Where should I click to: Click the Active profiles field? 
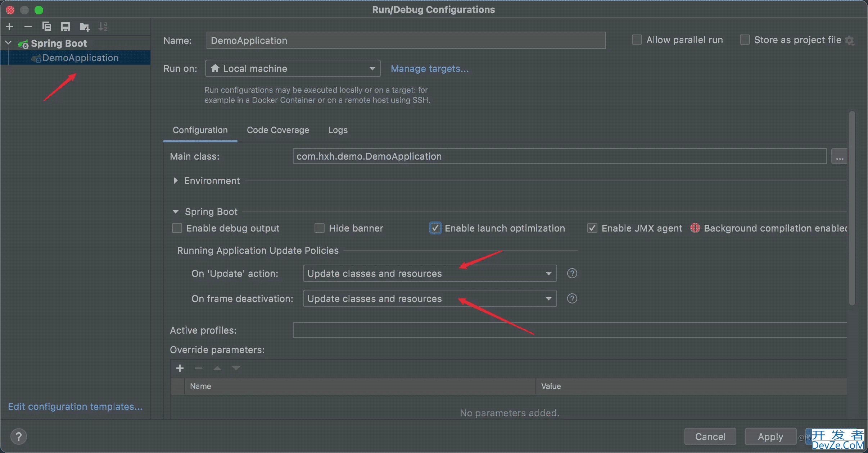coord(570,330)
